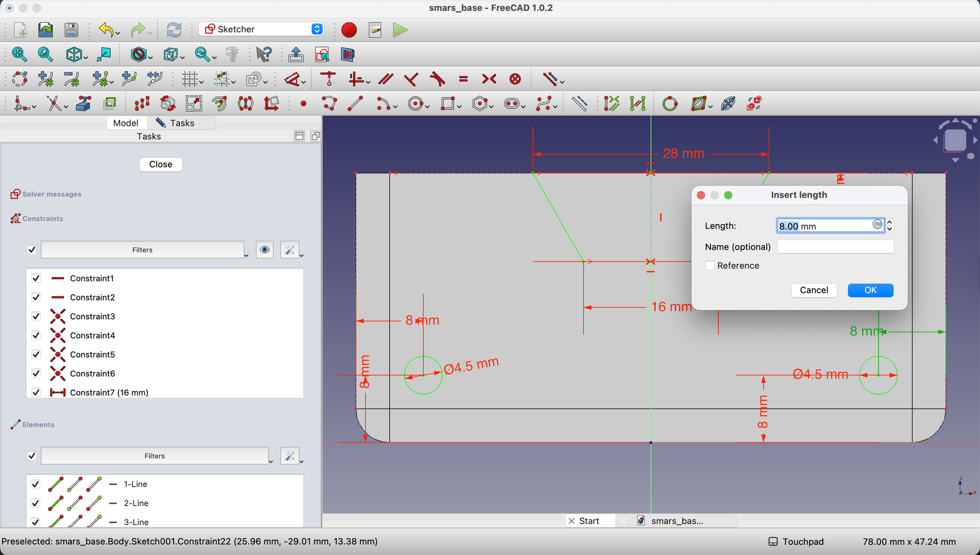Enable the Reference checkbox
The height and width of the screenshot is (555, 980).
click(x=709, y=265)
